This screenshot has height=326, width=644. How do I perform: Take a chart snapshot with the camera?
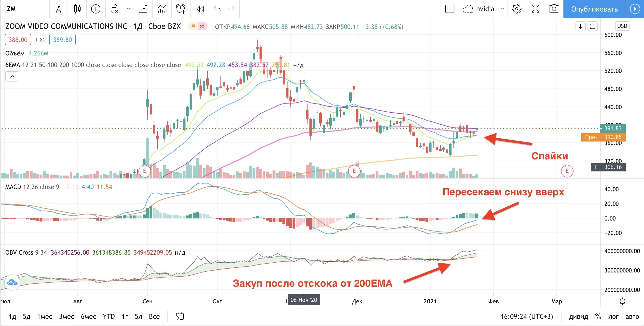pyautogui.click(x=554, y=9)
